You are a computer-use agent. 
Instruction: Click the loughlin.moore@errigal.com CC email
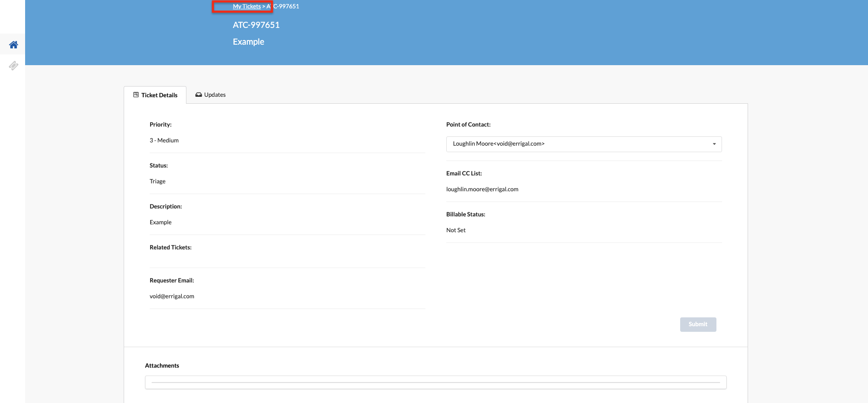[482, 189]
